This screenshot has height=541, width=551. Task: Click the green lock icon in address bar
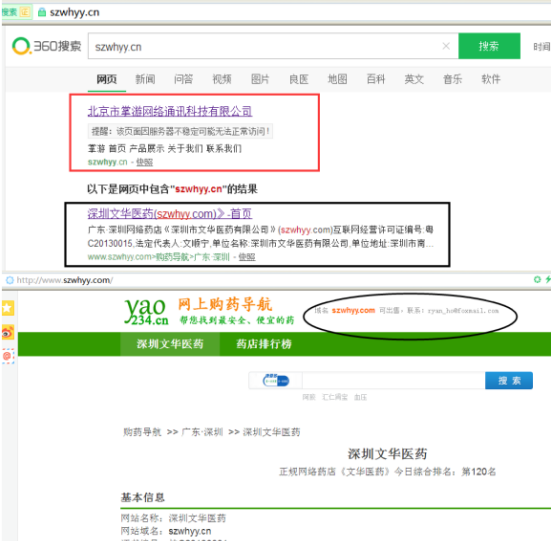42,12
